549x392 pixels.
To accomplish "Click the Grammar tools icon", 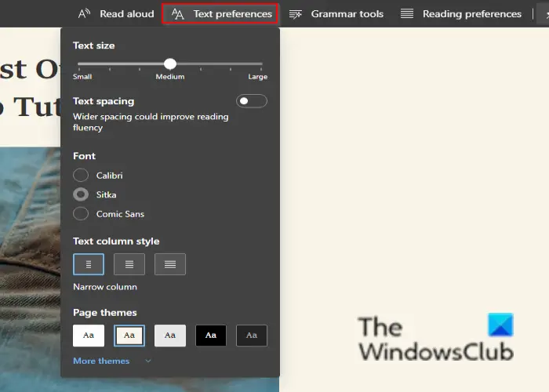I will click(295, 14).
